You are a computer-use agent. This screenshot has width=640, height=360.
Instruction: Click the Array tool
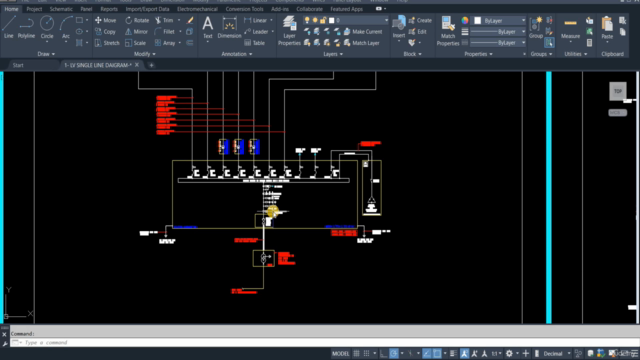(x=165, y=43)
